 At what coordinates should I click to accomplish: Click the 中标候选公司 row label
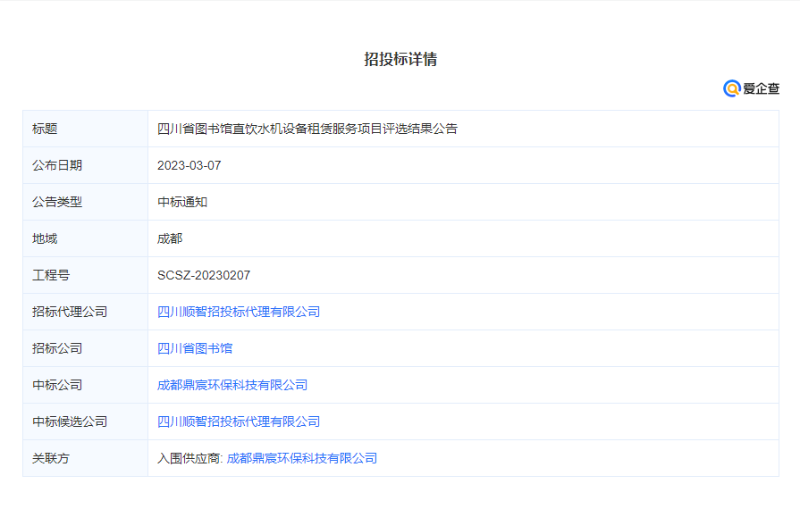point(69,422)
